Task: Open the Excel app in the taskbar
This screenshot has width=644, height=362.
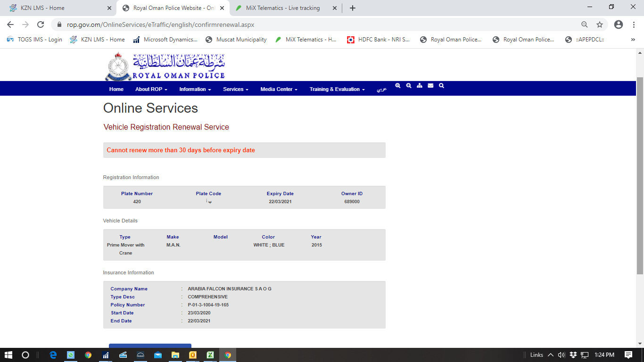Action: pos(210,355)
